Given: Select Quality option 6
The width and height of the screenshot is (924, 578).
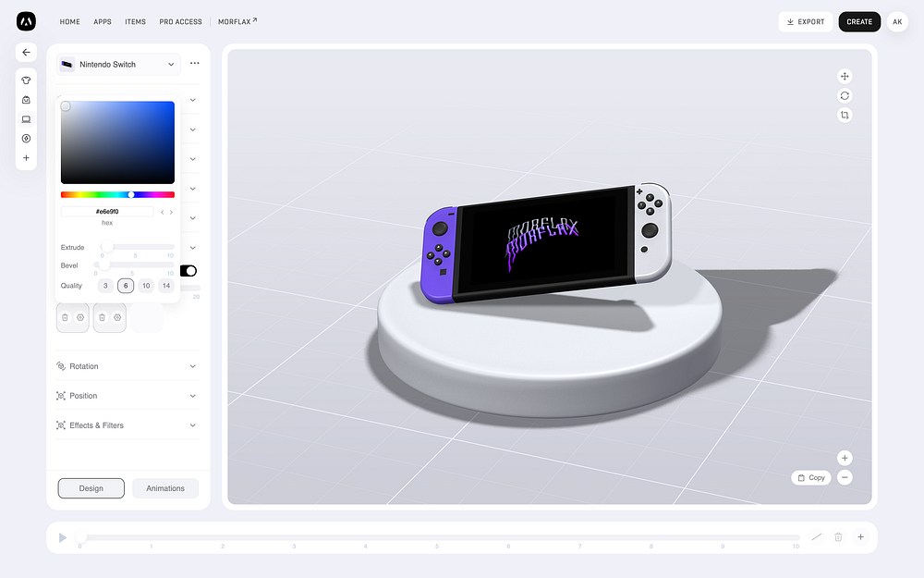Looking at the screenshot, I should tap(126, 286).
